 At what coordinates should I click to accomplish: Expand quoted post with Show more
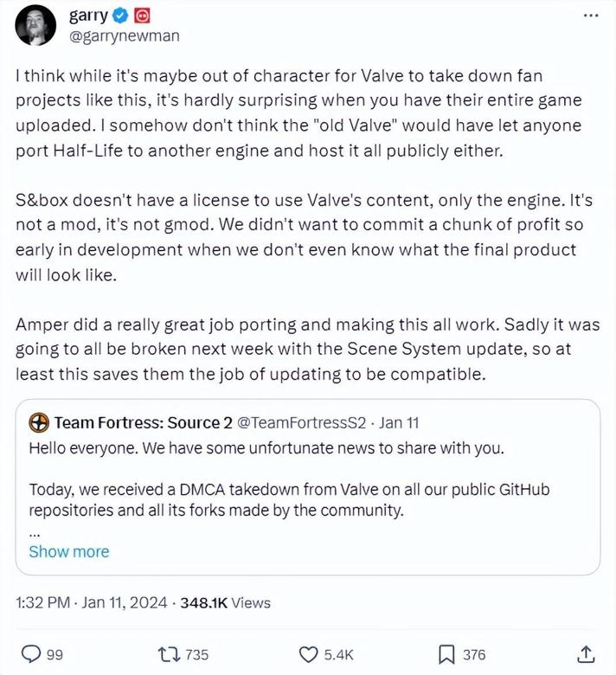[x=69, y=551]
